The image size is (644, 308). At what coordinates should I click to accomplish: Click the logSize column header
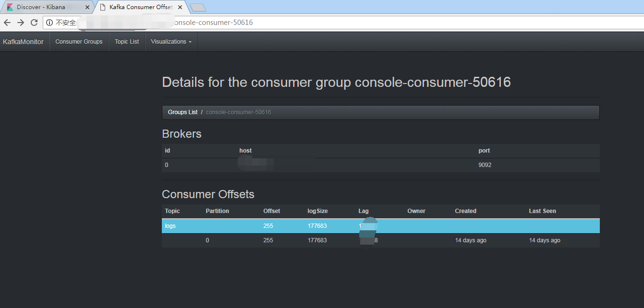point(317,211)
